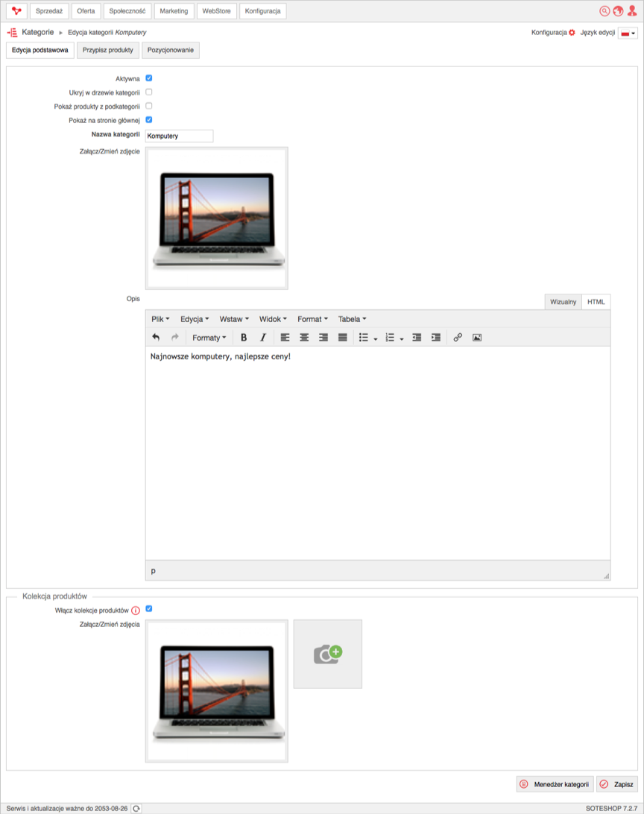Enable Pokaż produkty z podkategorii checkbox
644x814 pixels.
[149, 106]
